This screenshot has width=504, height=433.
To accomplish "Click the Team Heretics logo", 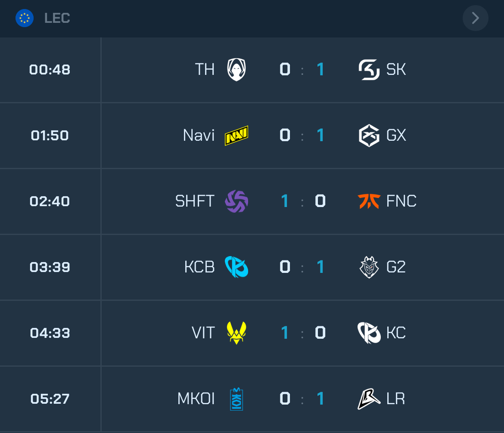I will click(236, 70).
